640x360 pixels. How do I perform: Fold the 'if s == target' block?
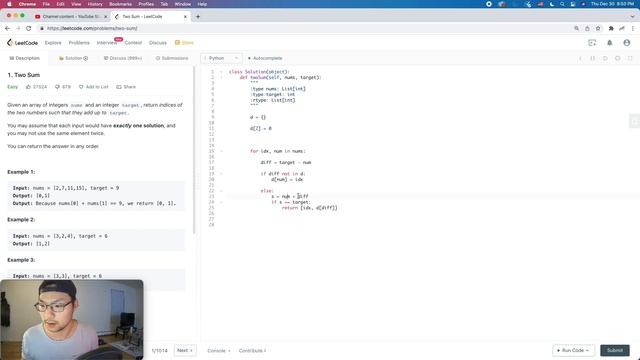click(x=222, y=202)
